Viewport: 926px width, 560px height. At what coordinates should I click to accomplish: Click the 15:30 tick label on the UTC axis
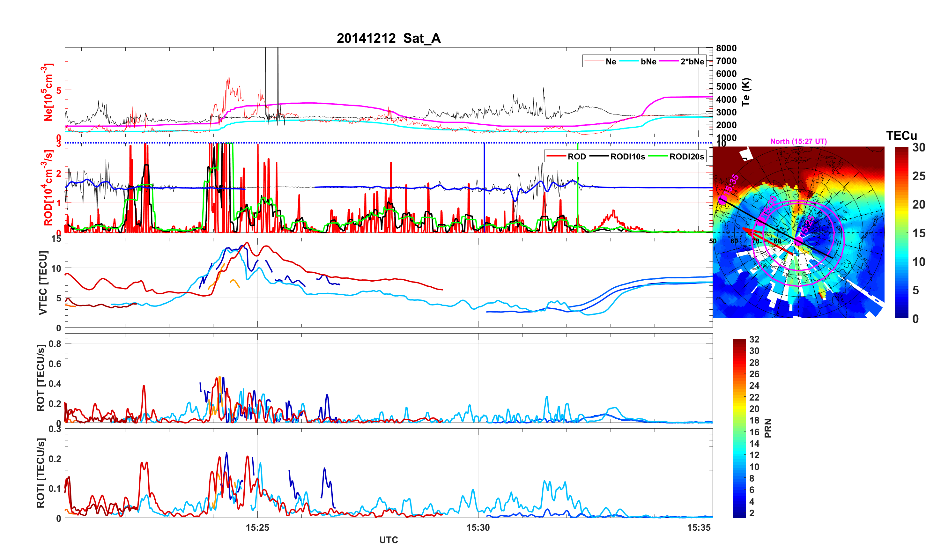pos(478,528)
